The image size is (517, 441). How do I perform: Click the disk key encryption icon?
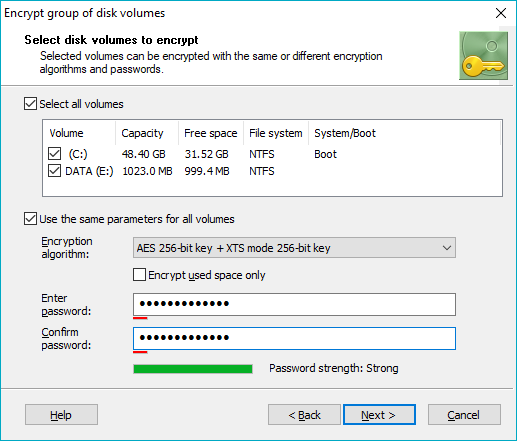tap(483, 56)
